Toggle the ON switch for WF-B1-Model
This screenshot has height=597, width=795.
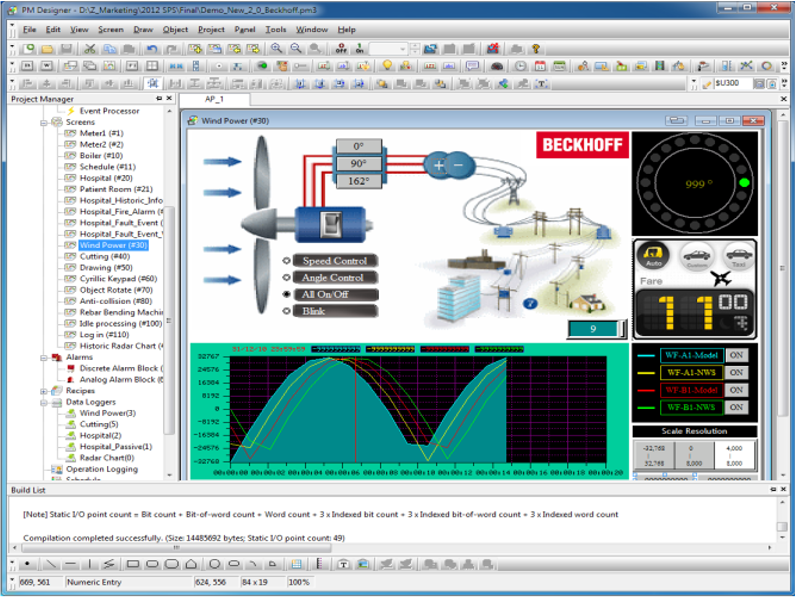click(736, 390)
